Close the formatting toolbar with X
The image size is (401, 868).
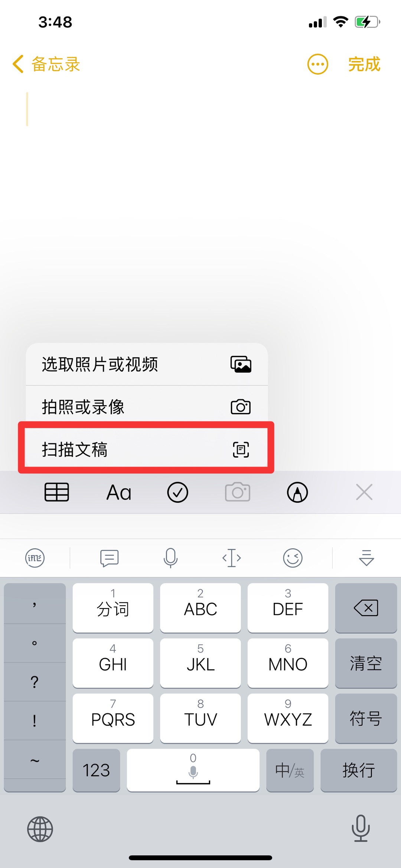(x=364, y=492)
